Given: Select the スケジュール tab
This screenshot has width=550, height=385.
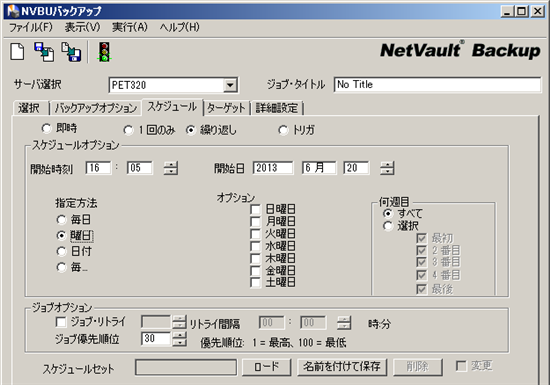Looking at the screenshot, I should pyautogui.click(x=172, y=107).
